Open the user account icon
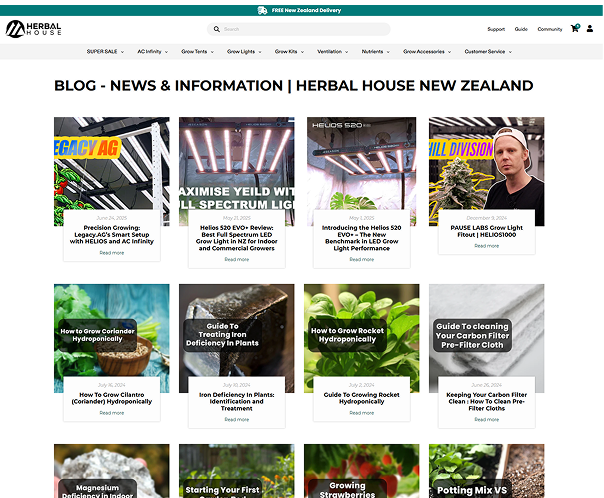Image resolution: width=604 pixels, height=498 pixels. click(590, 29)
